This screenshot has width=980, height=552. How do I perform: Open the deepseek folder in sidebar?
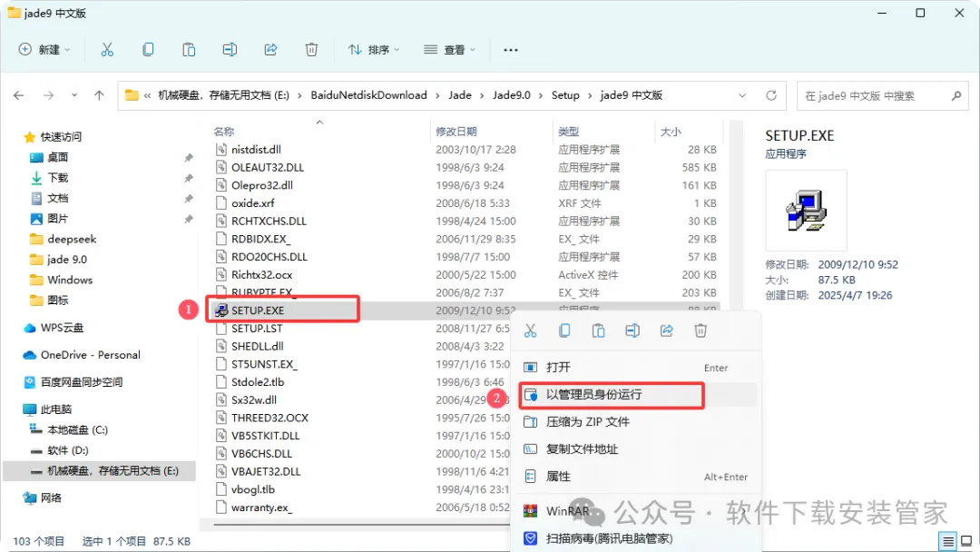(72, 239)
